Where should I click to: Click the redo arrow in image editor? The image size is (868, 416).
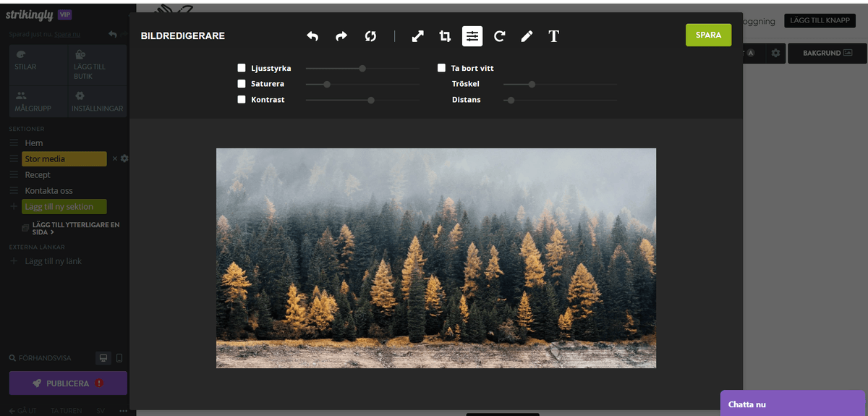[341, 36]
